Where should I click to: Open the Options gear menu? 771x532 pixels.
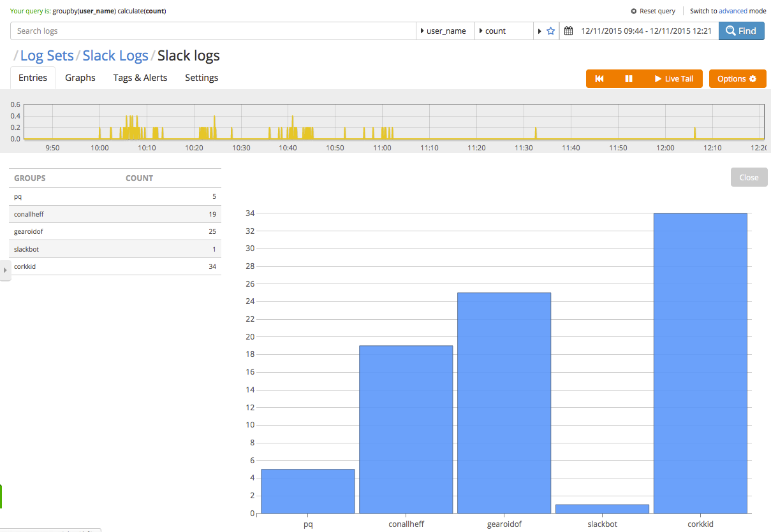tap(737, 79)
